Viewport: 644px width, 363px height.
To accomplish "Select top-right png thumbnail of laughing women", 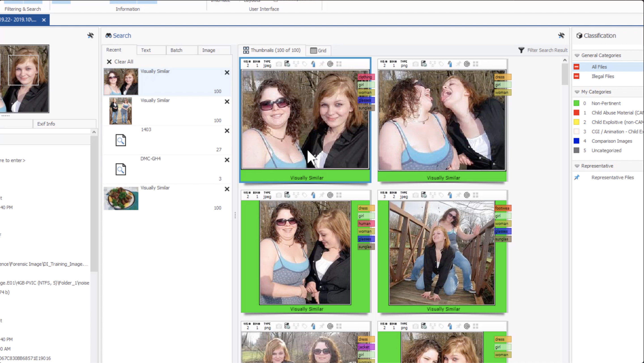I will [442, 120].
